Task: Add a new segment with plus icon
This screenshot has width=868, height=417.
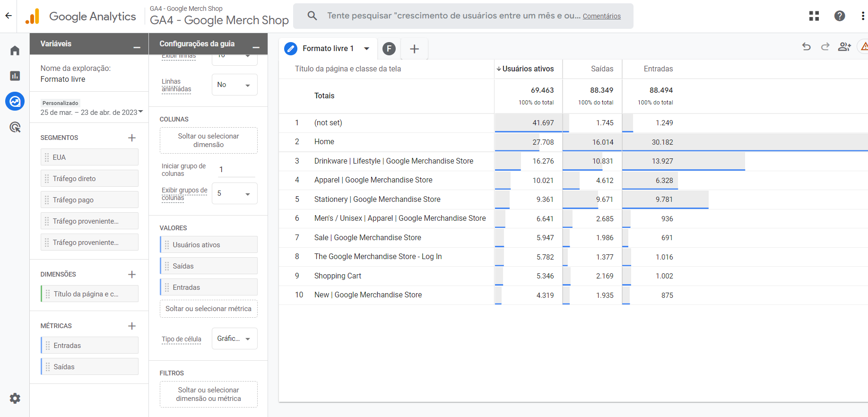Action: (x=132, y=138)
